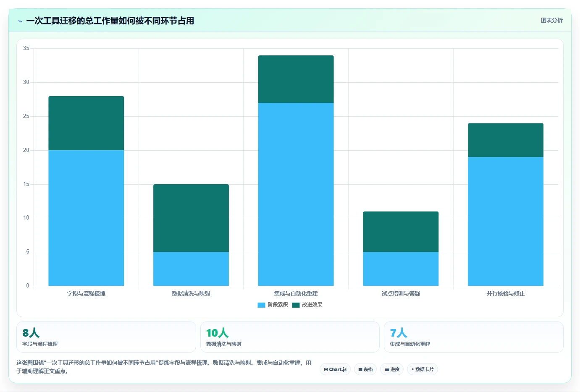Click the blue lightning icon beside the title
This screenshot has width=580, height=392.
[20, 21]
